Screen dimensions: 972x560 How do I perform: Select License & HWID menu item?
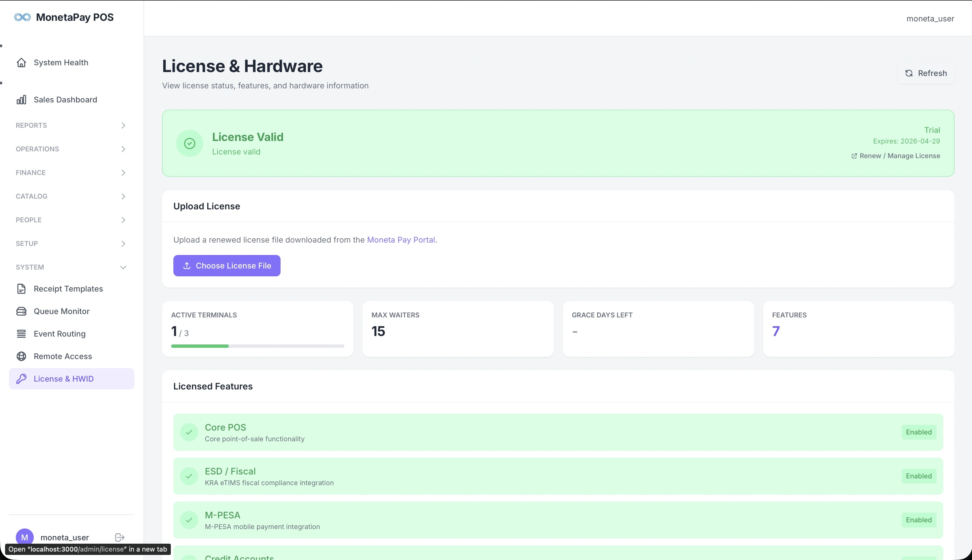71,379
